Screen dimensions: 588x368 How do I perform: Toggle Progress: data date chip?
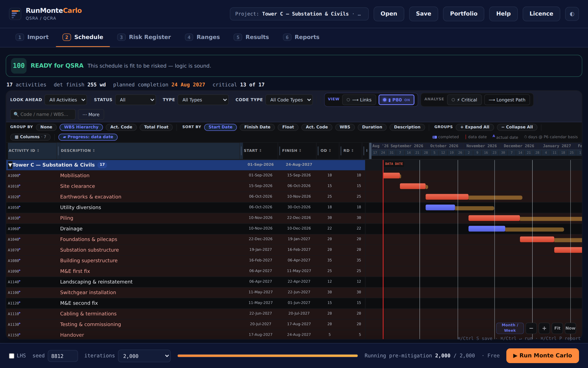pyautogui.click(x=88, y=137)
